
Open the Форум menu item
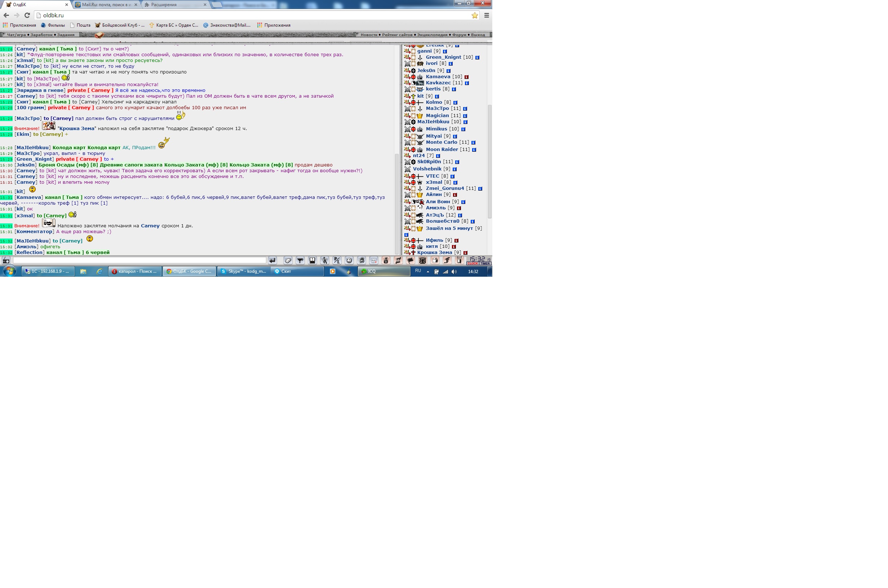point(459,35)
